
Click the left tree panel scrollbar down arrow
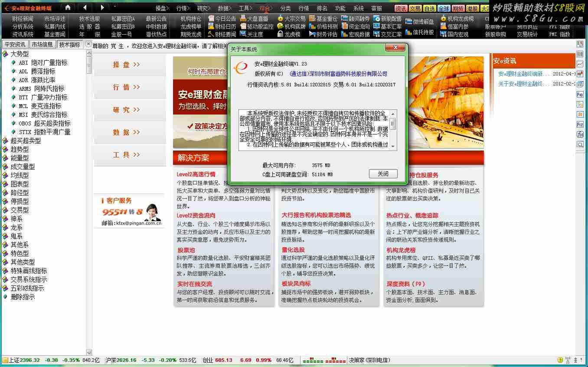click(x=89, y=352)
